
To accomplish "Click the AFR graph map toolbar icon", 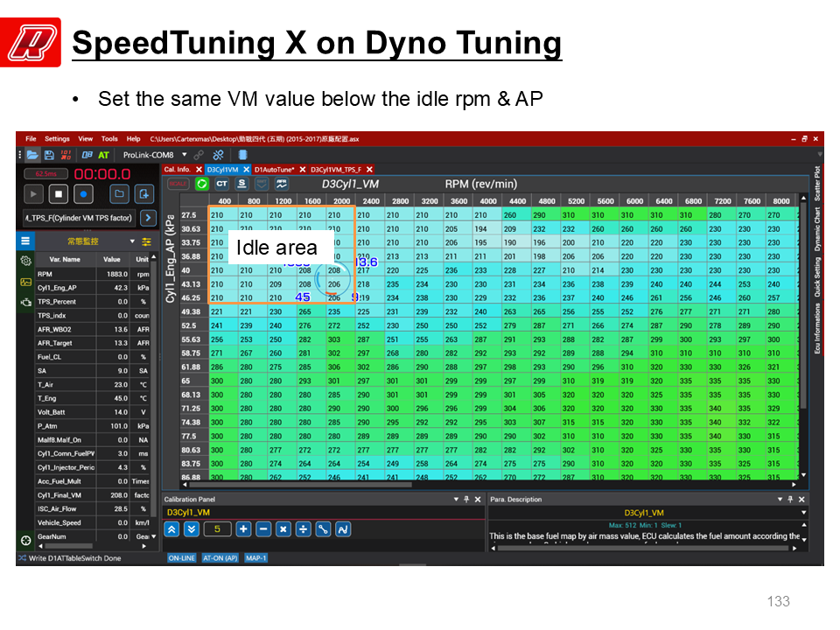I will point(281,184).
